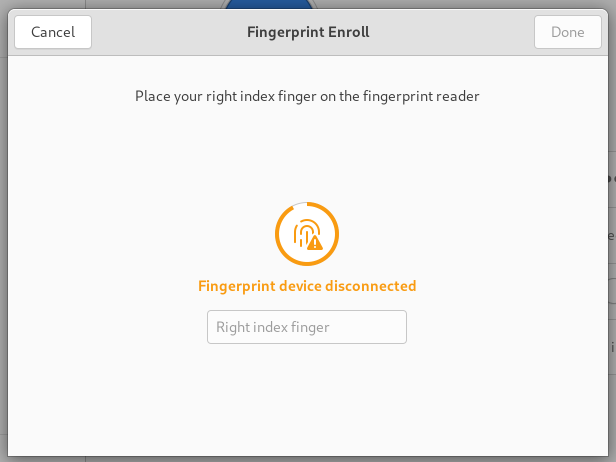Cancel the fingerprint enrollment
The width and height of the screenshot is (616, 462).
tap(53, 32)
